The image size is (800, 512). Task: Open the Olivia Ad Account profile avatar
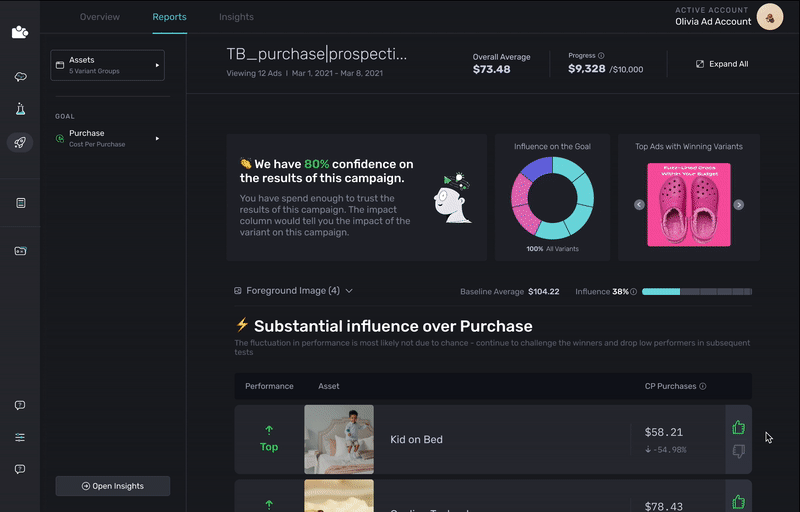click(x=770, y=17)
